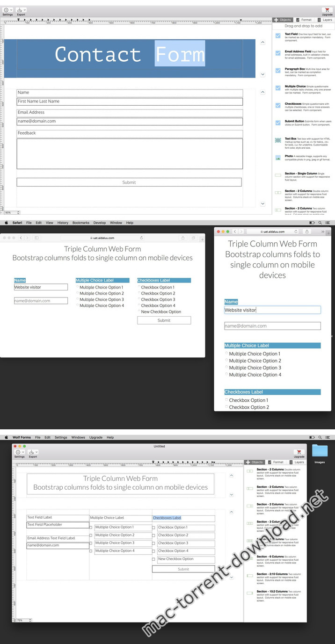The image size is (335, 644).
Task: Tick Multiple Choice Option 2 box in Wolf Forms editor
Action: pyautogui.click(x=91, y=535)
